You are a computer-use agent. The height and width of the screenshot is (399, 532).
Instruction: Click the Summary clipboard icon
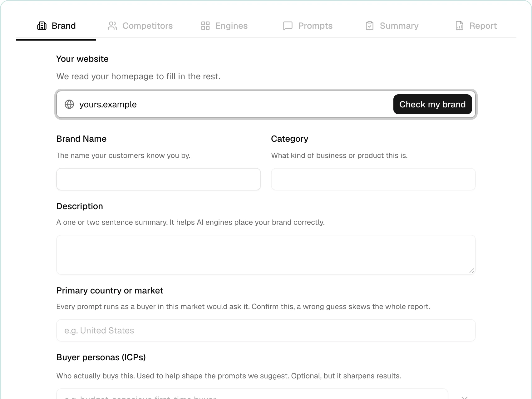[x=370, y=26]
